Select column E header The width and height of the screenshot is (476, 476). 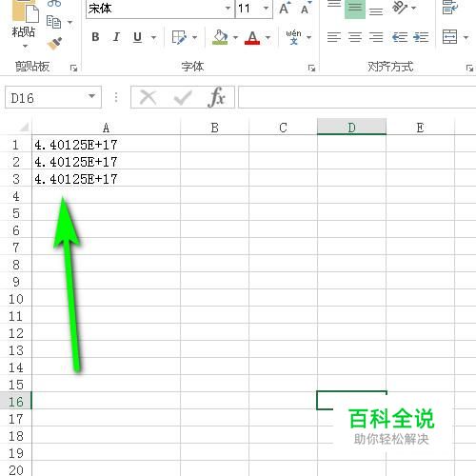[420, 128]
